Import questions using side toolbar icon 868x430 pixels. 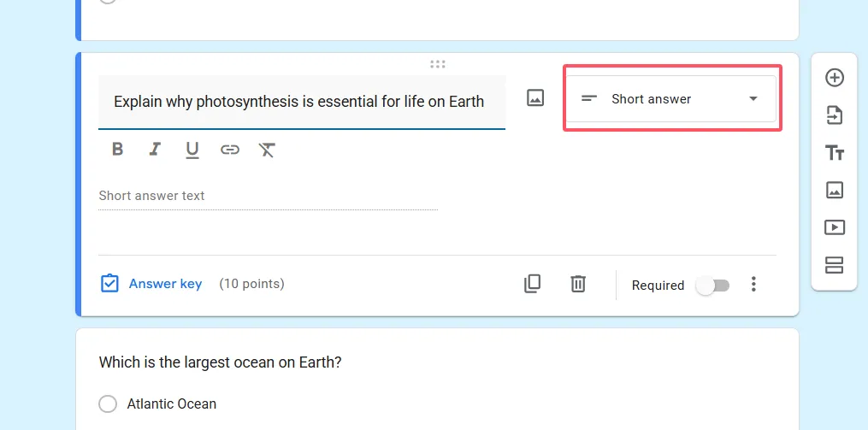835,115
